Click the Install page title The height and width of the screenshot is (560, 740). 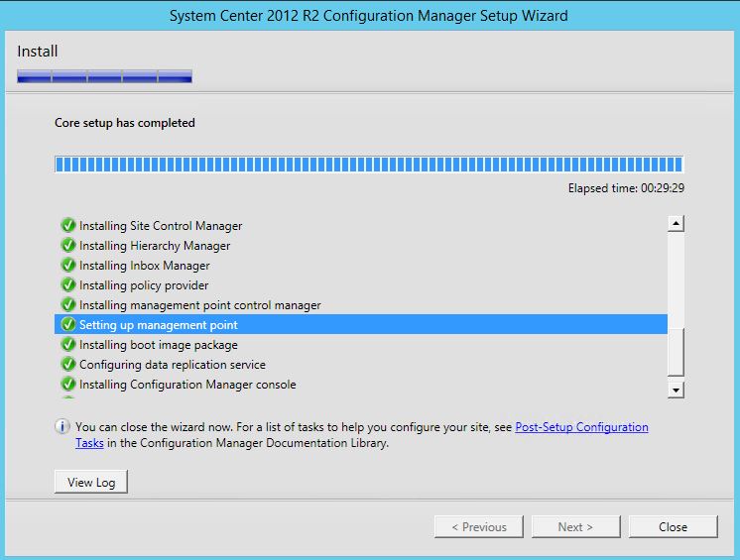[38, 51]
